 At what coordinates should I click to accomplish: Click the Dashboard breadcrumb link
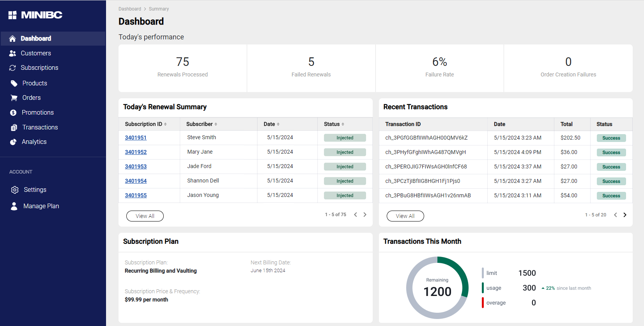130,9
